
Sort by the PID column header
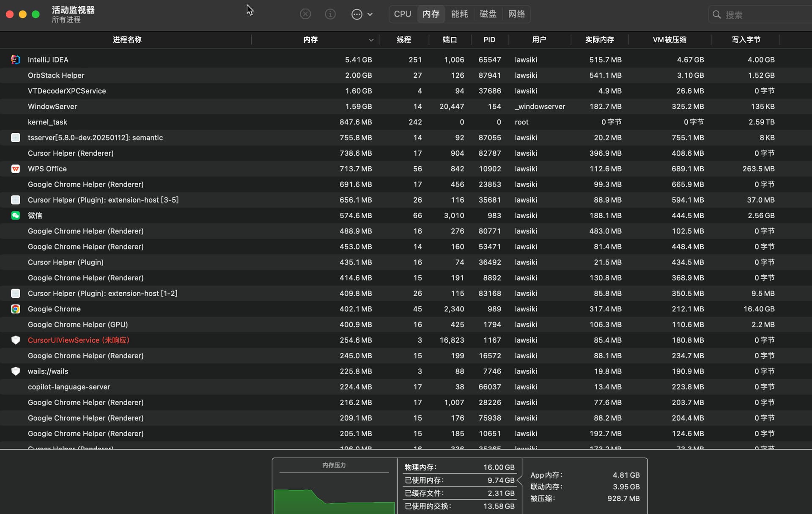(489, 40)
